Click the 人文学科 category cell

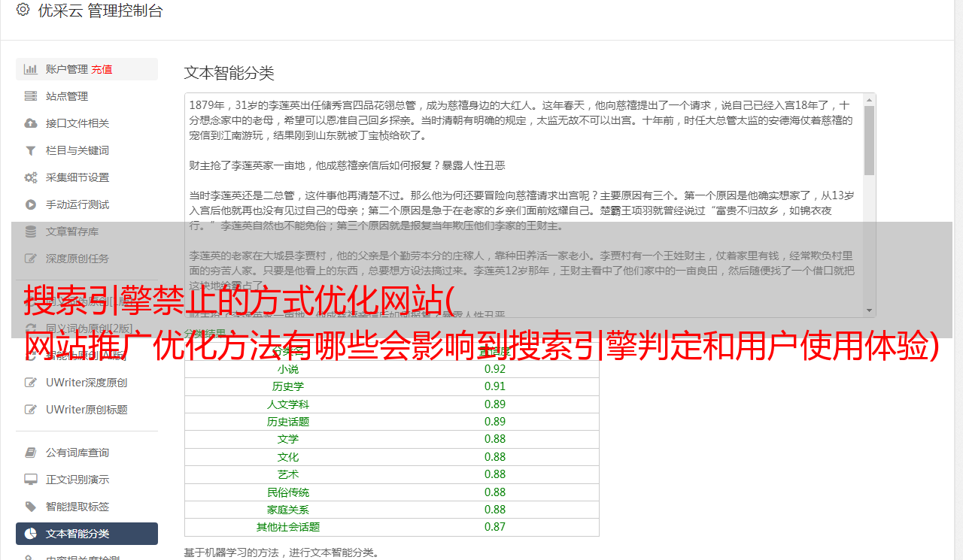click(x=287, y=404)
